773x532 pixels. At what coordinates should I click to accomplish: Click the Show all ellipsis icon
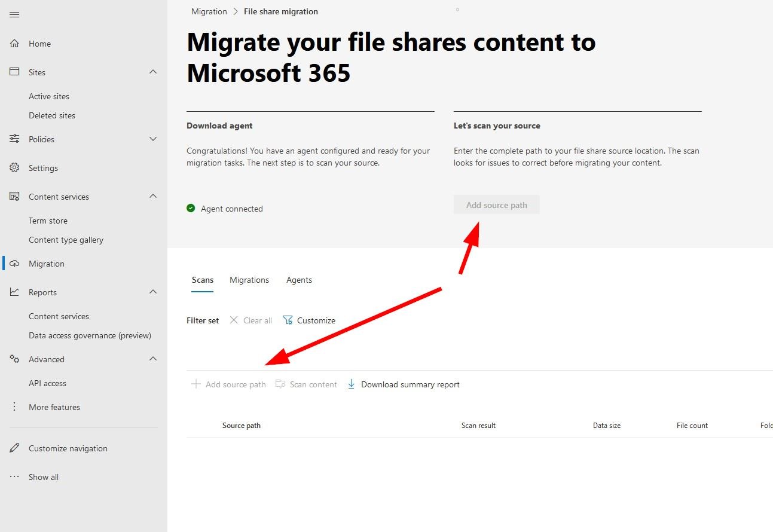[14, 476]
